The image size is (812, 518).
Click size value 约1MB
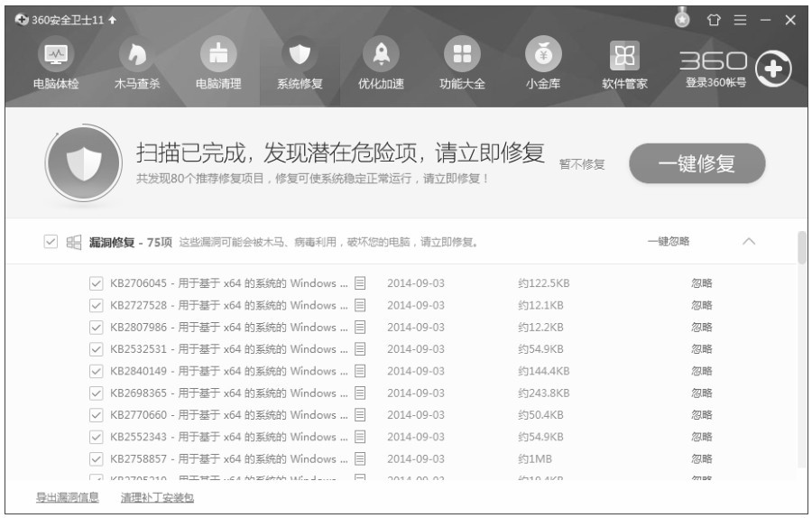click(535, 459)
